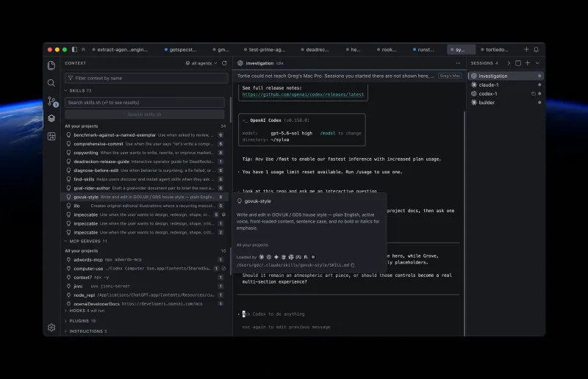Collapse the MCP SERVERS 11 section

tap(85, 241)
